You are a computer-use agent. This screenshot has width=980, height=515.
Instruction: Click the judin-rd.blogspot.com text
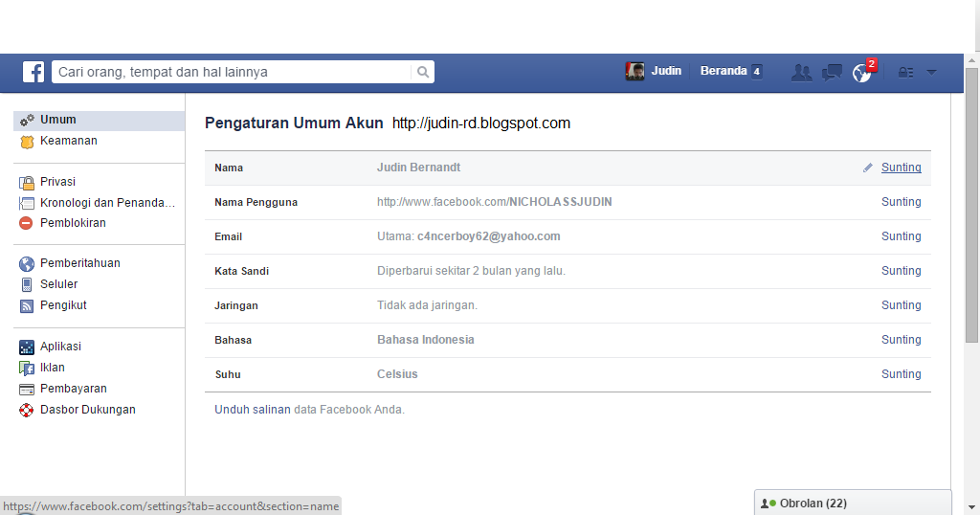tap(481, 123)
